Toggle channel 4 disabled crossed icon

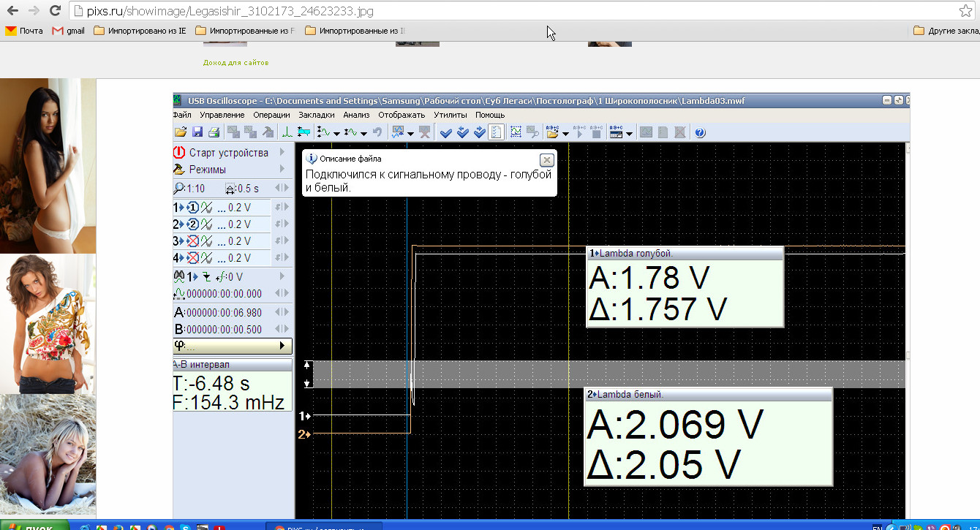pos(193,258)
